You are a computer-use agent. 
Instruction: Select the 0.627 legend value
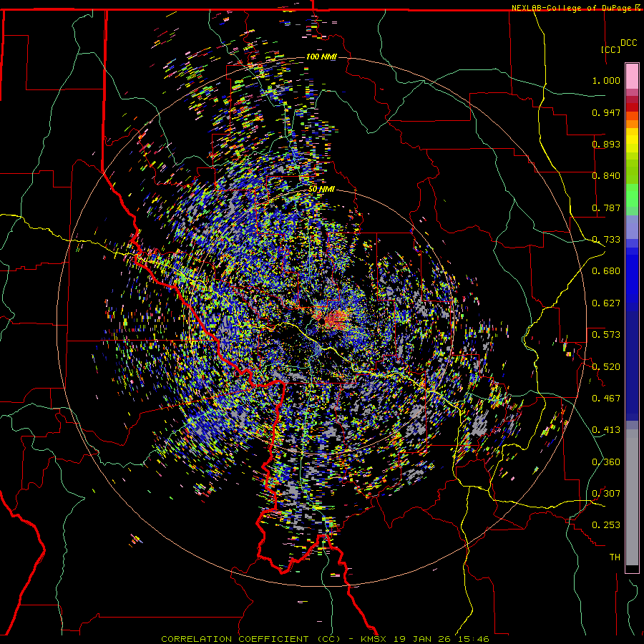click(x=606, y=303)
